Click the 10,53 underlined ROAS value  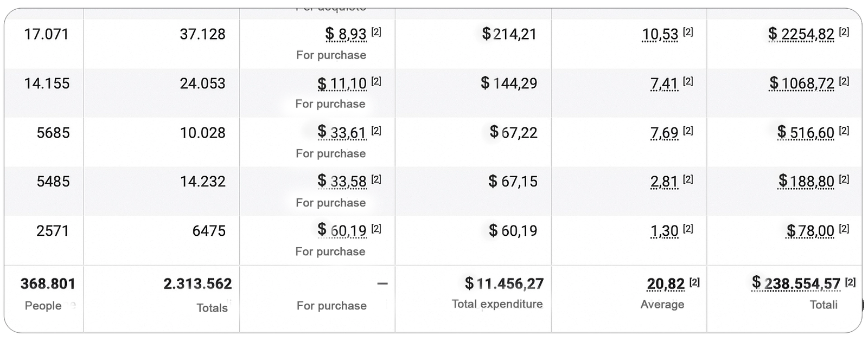coord(660,35)
